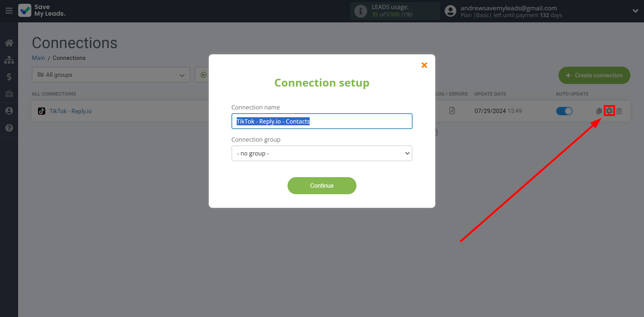Click the TikTok - Reply.io connection link

coord(70,111)
